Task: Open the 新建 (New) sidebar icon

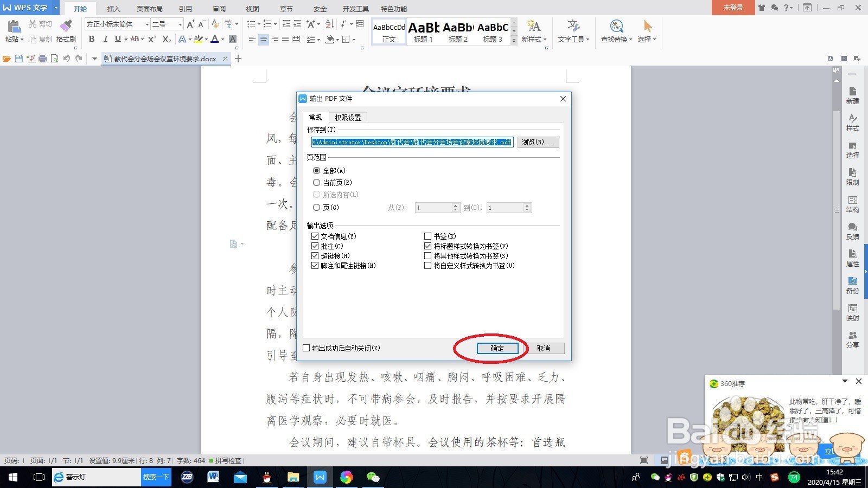Action: click(852, 95)
